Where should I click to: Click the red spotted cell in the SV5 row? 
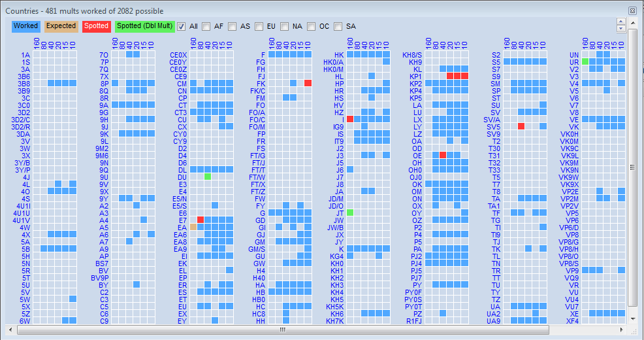tap(521, 126)
